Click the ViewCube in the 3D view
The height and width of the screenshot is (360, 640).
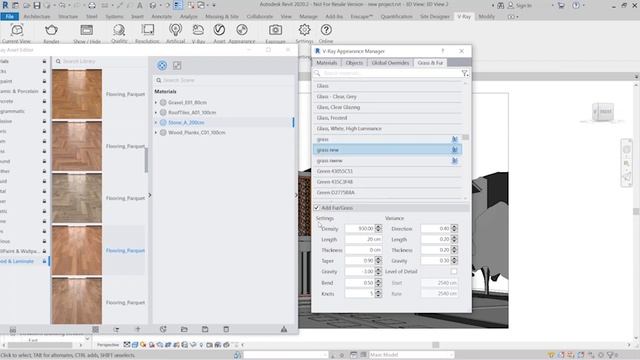tap(603, 112)
